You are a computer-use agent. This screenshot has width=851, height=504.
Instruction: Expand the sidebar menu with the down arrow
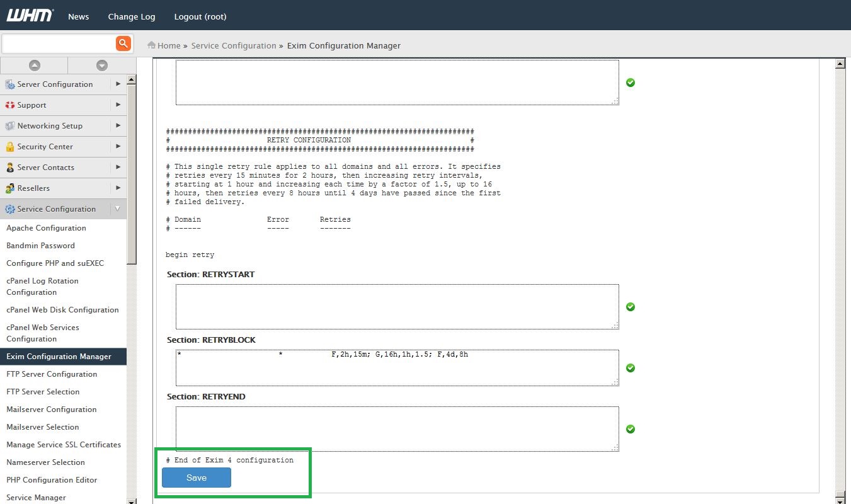tap(101, 66)
